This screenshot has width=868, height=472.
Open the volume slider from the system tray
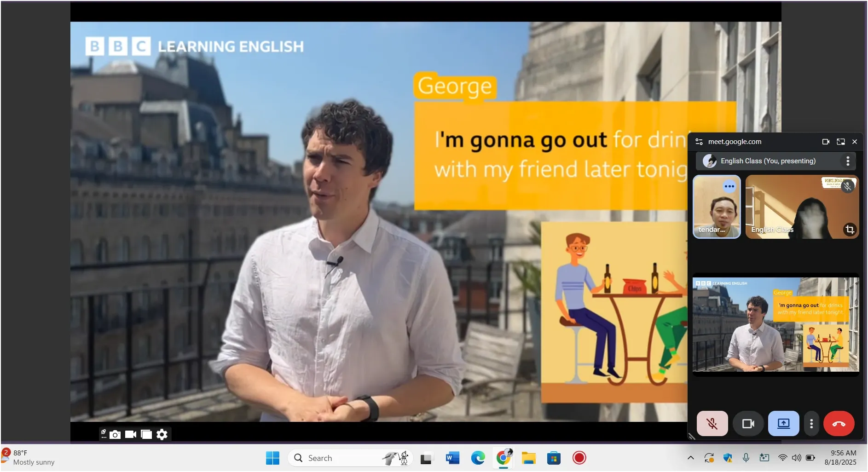pyautogui.click(x=797, y=458)
